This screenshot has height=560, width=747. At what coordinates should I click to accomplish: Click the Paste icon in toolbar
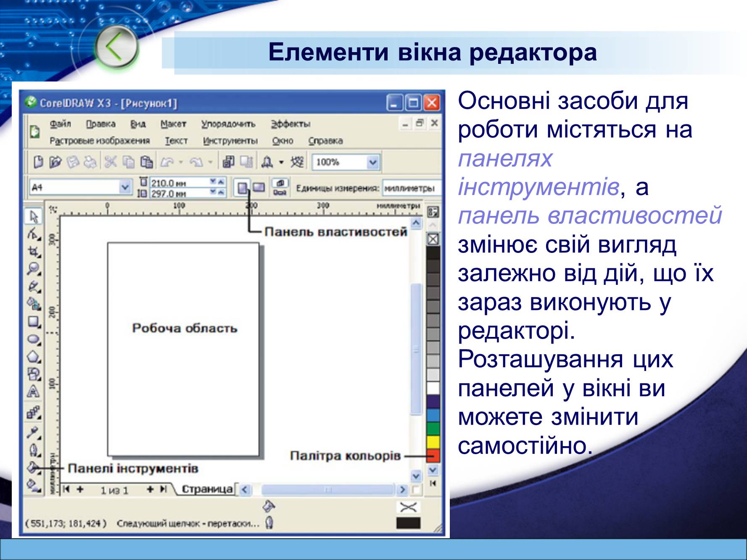(146, 162)
